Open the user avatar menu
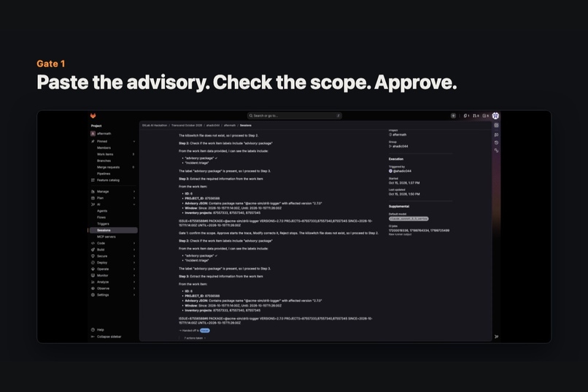 [495, 116]
